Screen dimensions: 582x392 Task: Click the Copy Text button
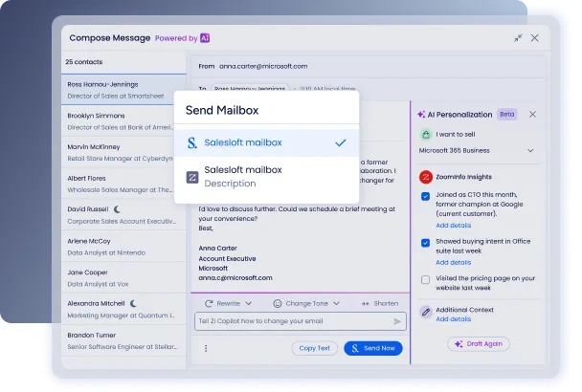click(x=314, y=348)
